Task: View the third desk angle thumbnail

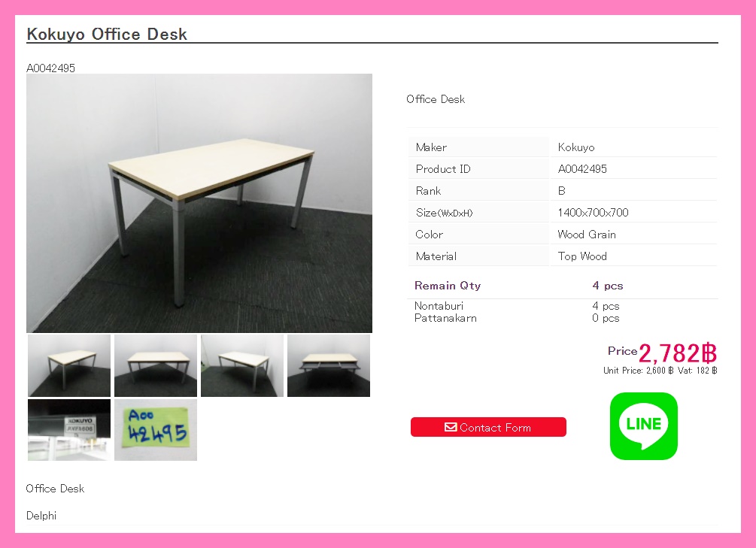Action: [242, 366]
